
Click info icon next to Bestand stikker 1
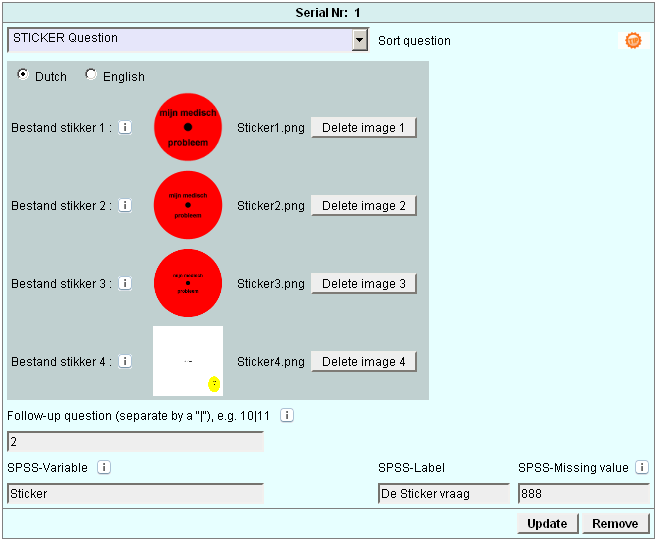point(125,127)
